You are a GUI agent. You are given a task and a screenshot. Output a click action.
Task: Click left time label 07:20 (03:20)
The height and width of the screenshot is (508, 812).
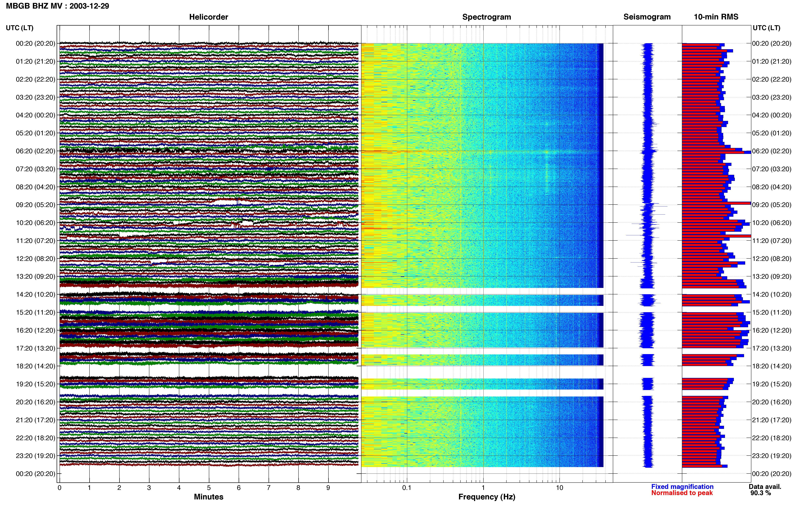point(35,169)
